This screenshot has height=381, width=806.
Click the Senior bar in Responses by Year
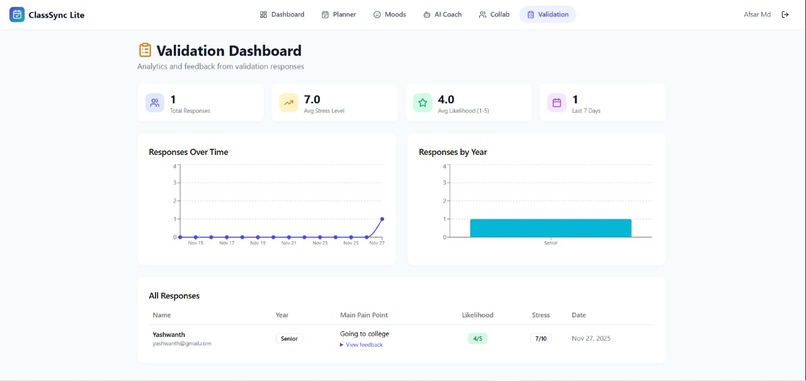pos(551,228)
